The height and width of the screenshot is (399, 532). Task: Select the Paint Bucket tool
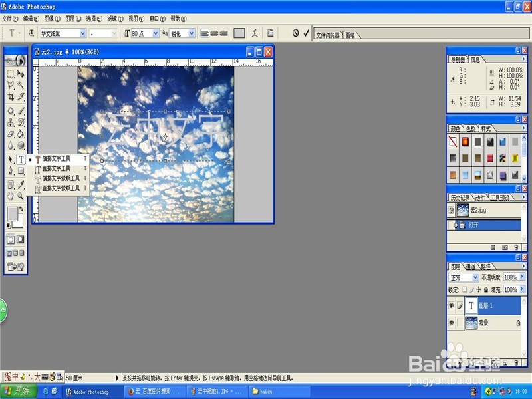[21, 134]
